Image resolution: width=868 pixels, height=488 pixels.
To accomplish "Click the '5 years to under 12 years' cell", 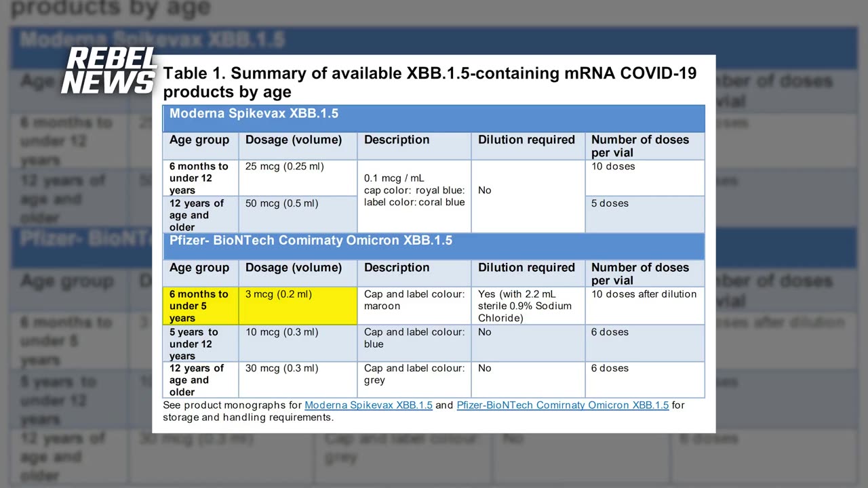I will tap(201, 343).
